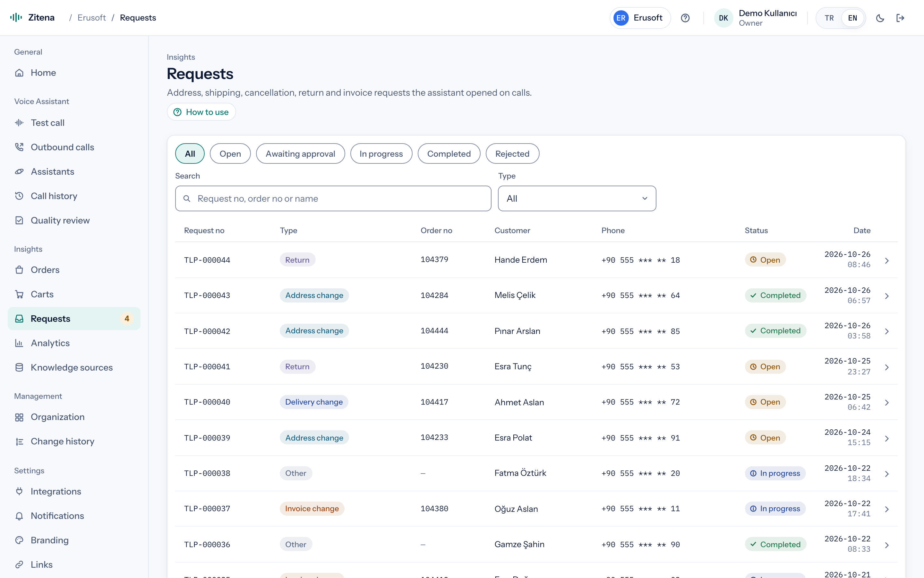Image resolution: width=924 pixels, height=578 pixels.
Task: Click the Zitena logo icon
Action: [16, 18]
